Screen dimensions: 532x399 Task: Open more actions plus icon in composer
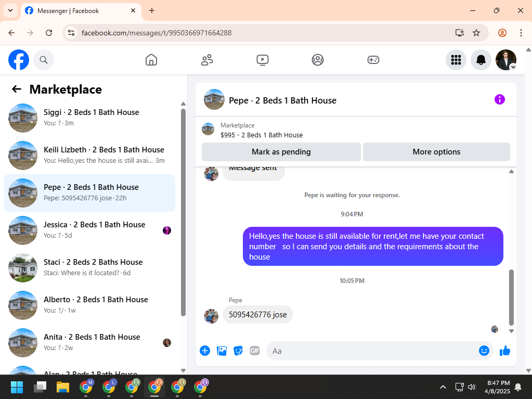205,351
